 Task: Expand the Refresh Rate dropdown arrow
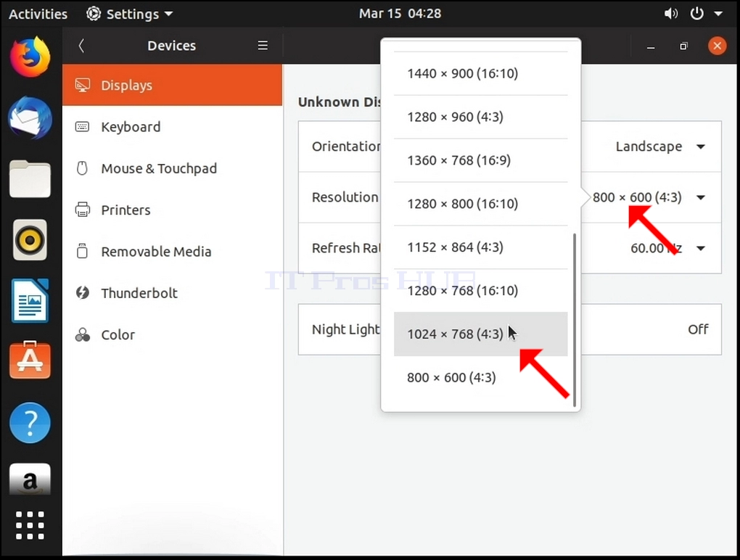(701, 248)
